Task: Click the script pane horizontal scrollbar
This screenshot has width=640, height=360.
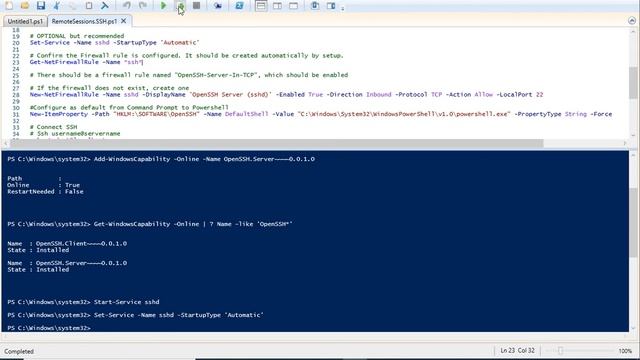Action: [277, 143]
